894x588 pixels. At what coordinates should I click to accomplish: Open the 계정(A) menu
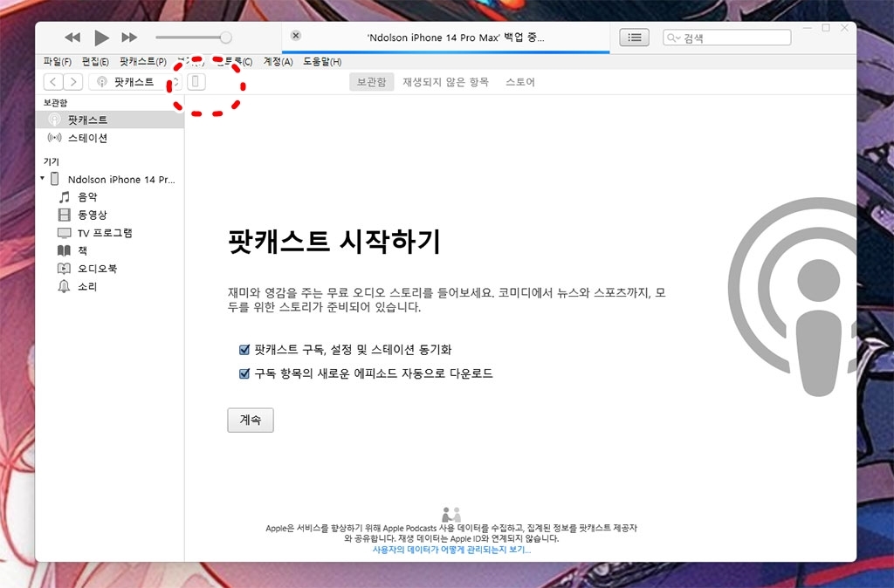pyautogui.click(x=278, y=62)
